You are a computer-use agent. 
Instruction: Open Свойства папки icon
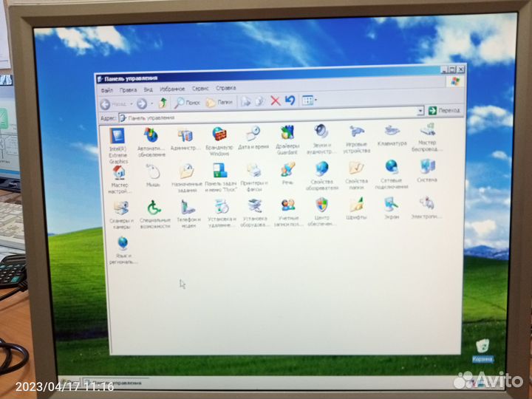356,175
